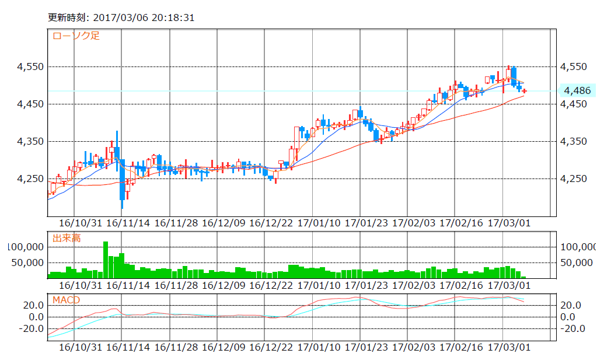Viewport: 597px width, 364px height.
Task: Click date 16/12/22 under the candlestick chart
Action: click(x=271, y=223)
